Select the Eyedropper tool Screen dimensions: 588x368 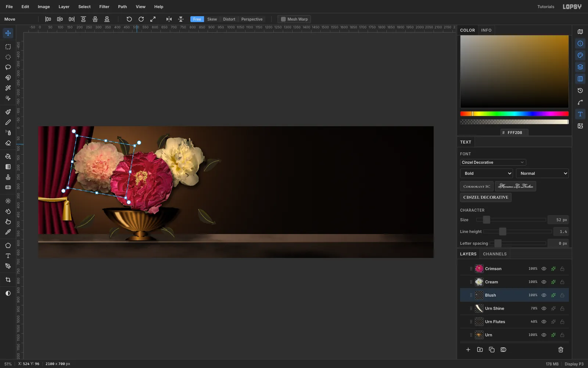click(8, 232)
